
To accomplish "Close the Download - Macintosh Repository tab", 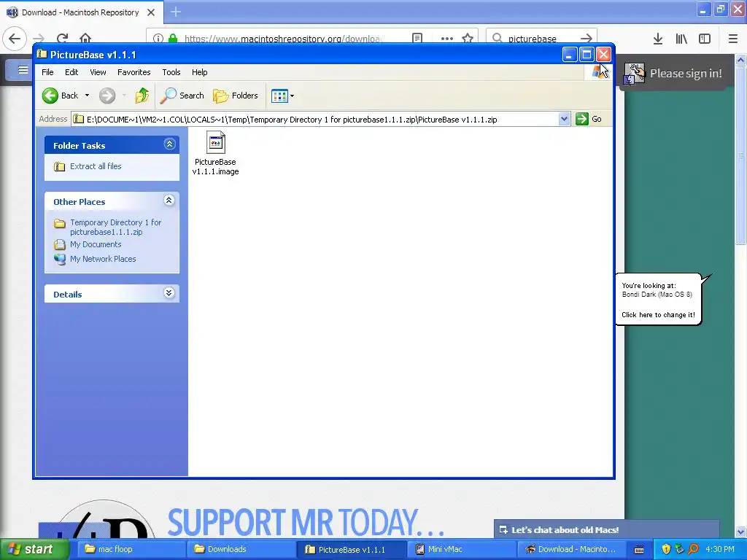I will coord(151,12).
